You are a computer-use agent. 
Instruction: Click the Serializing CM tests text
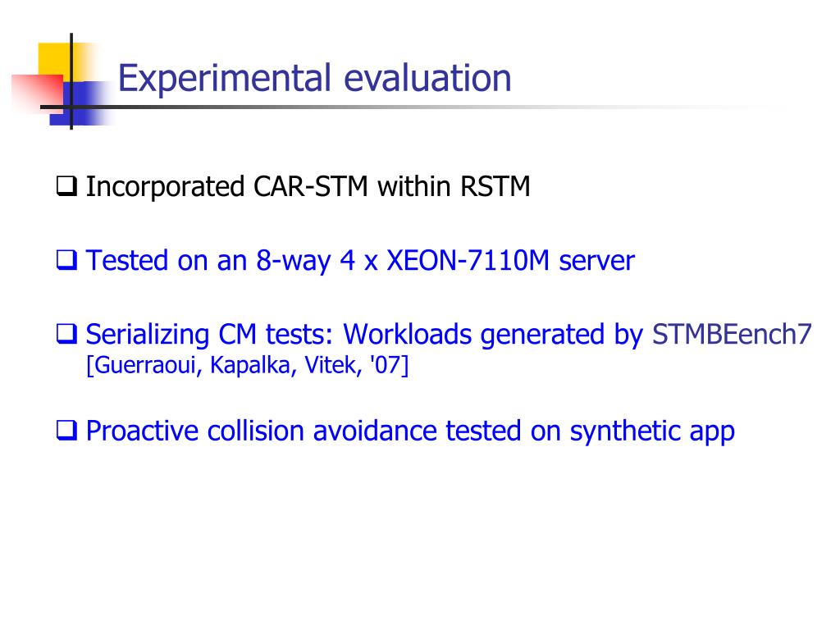(x=209, y=335)
